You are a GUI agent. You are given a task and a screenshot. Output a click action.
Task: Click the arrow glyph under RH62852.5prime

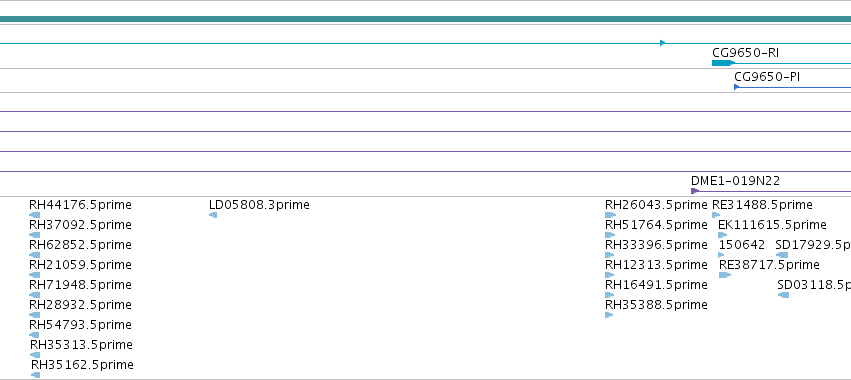(35, 255)
